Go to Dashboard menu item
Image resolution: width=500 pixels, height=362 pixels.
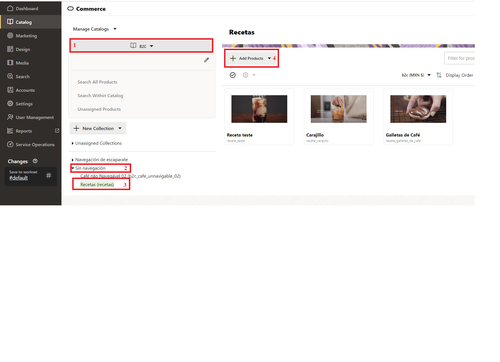[27, 8]
